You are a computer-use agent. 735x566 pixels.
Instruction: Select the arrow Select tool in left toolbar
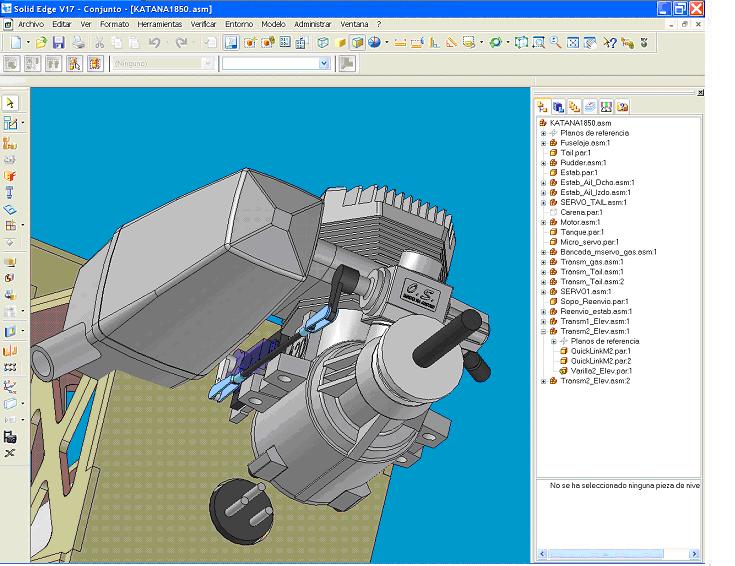click(10, 103)
